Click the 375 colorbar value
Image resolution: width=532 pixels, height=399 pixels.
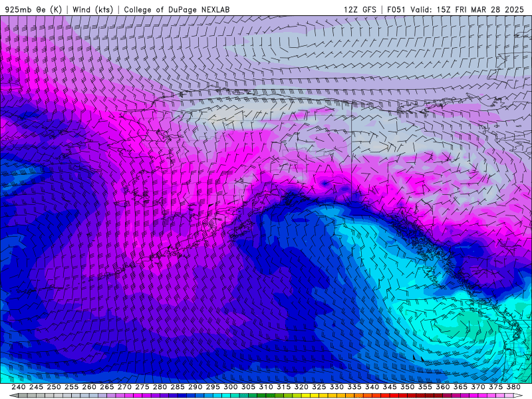[495, 387]
